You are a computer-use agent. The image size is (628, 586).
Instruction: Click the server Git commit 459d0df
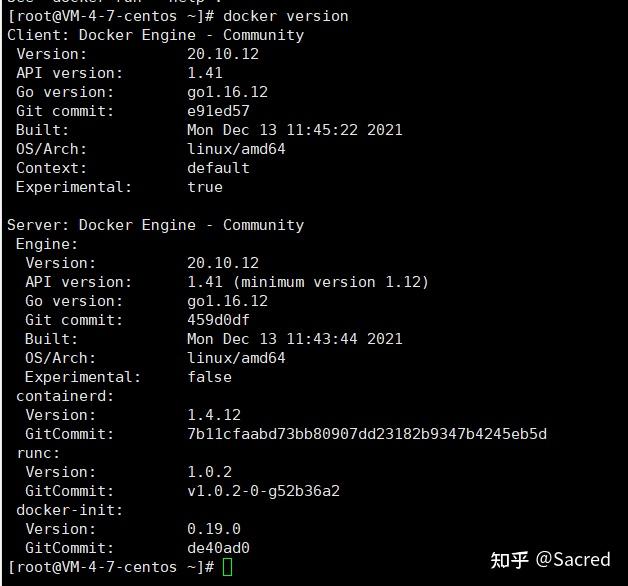coord(218,320)
